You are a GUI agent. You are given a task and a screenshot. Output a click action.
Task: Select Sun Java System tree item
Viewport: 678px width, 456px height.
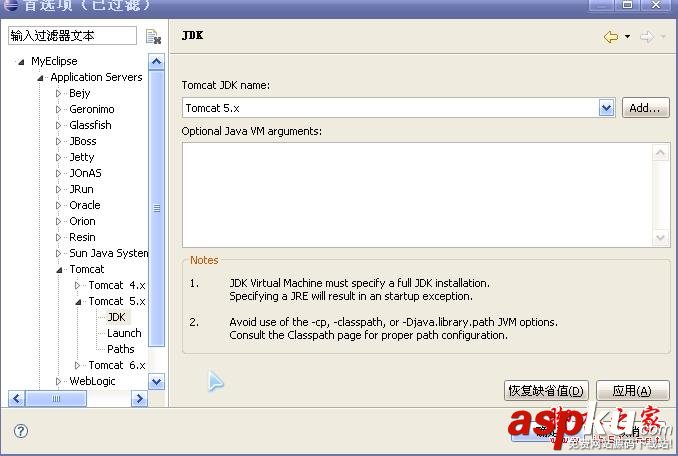(x=108, y=253)
